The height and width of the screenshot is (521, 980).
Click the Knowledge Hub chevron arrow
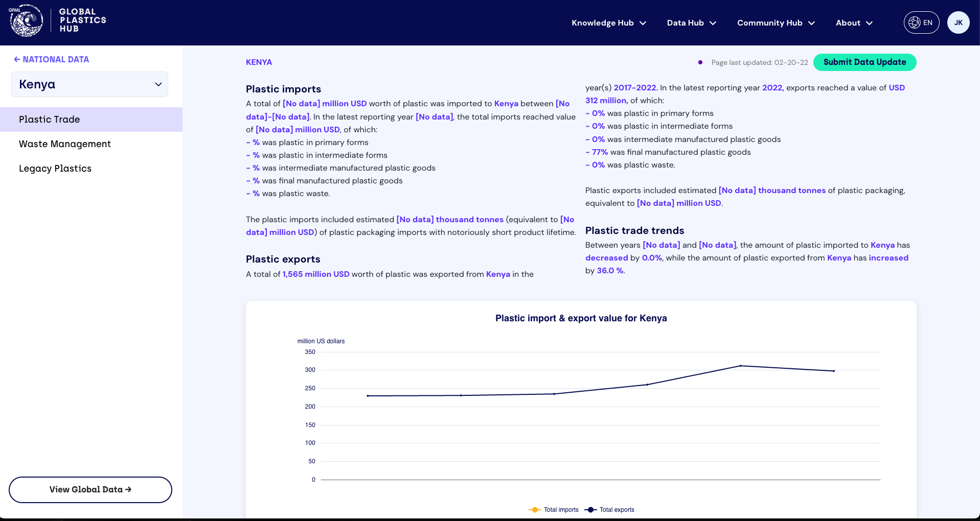point(643,23)
